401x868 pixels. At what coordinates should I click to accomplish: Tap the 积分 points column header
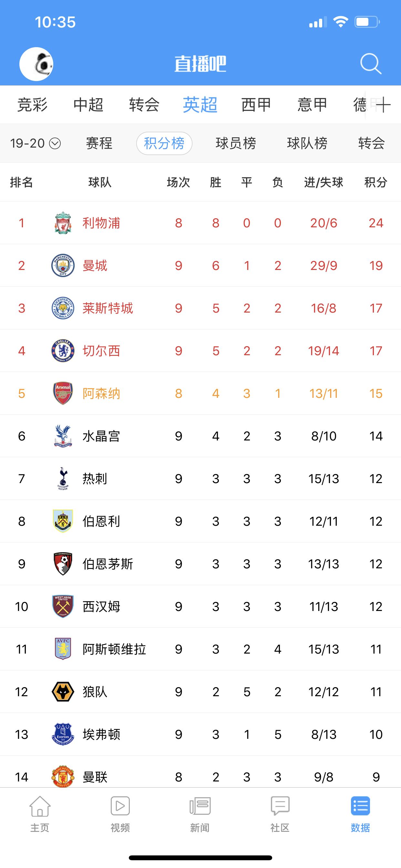[x=375, y=182]
